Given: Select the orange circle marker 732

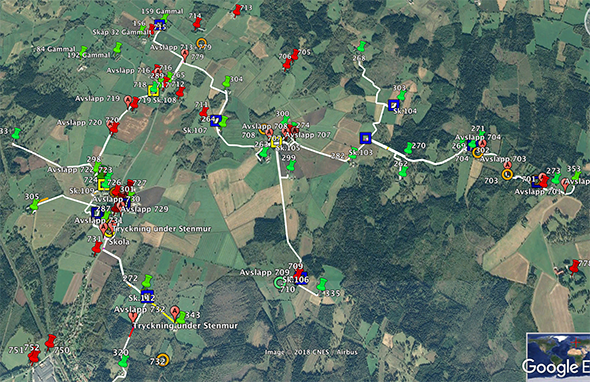Looking at the screenshot, I should point(163,360).
